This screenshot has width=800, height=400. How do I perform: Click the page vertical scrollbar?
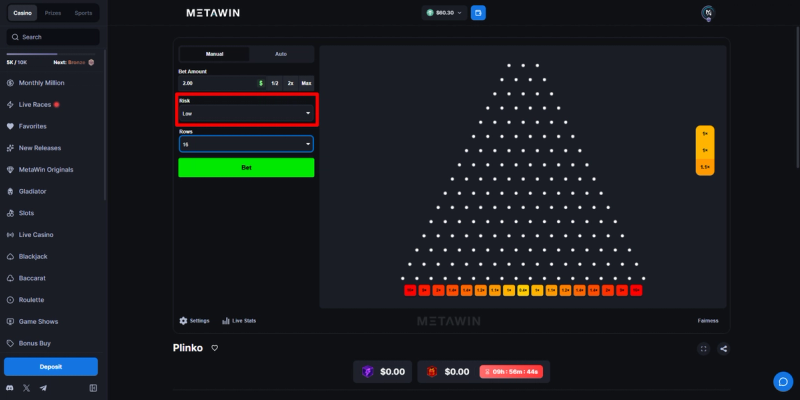(797, 98)
